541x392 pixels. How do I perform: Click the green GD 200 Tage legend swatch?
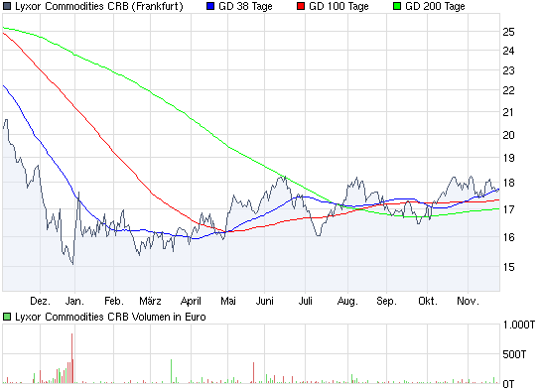point(397,6)
